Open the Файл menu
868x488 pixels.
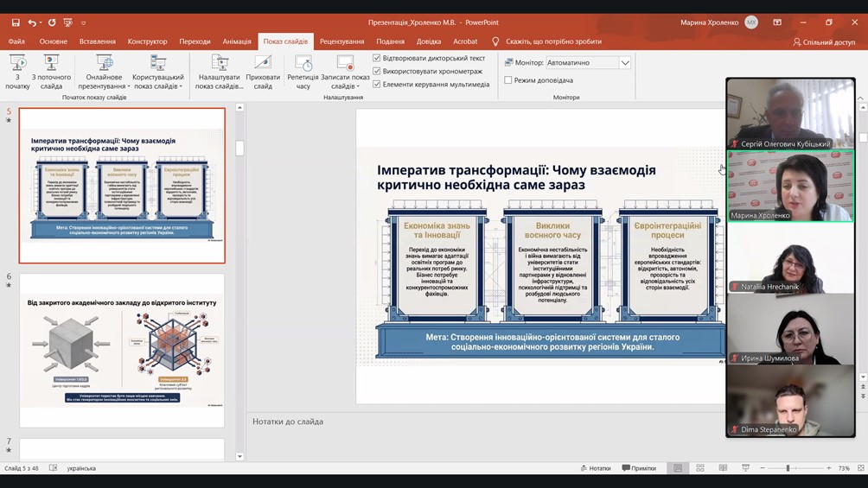(16, 41)
